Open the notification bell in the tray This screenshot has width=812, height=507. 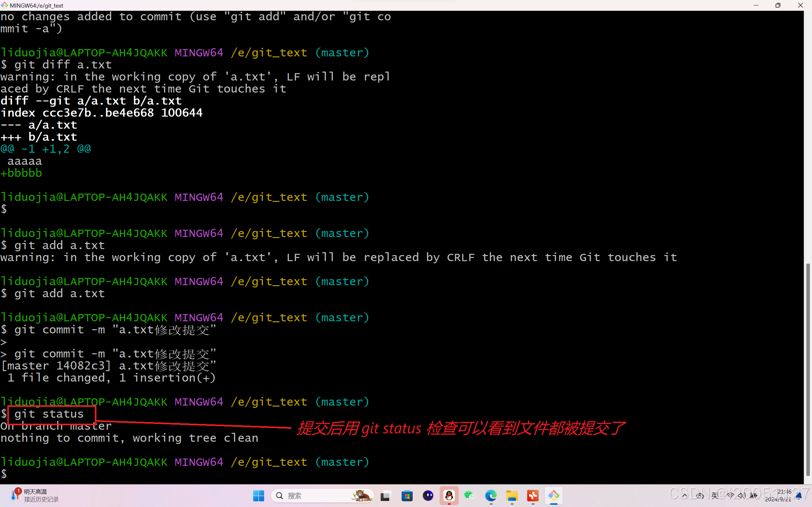(799, 496)
